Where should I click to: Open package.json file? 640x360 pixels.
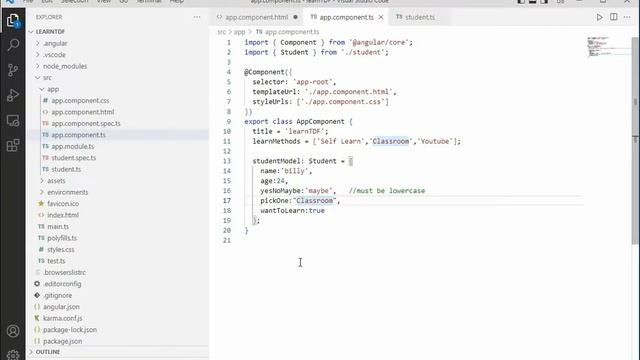point(62,340)
